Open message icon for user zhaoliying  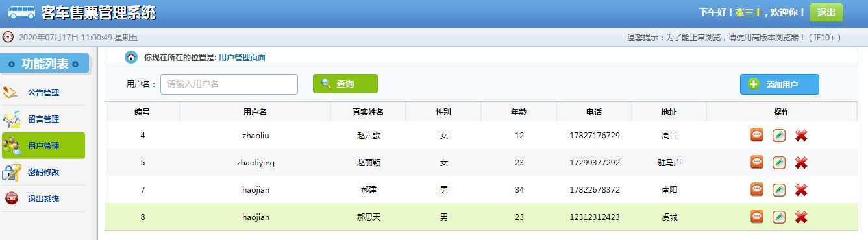pos(757,162)
